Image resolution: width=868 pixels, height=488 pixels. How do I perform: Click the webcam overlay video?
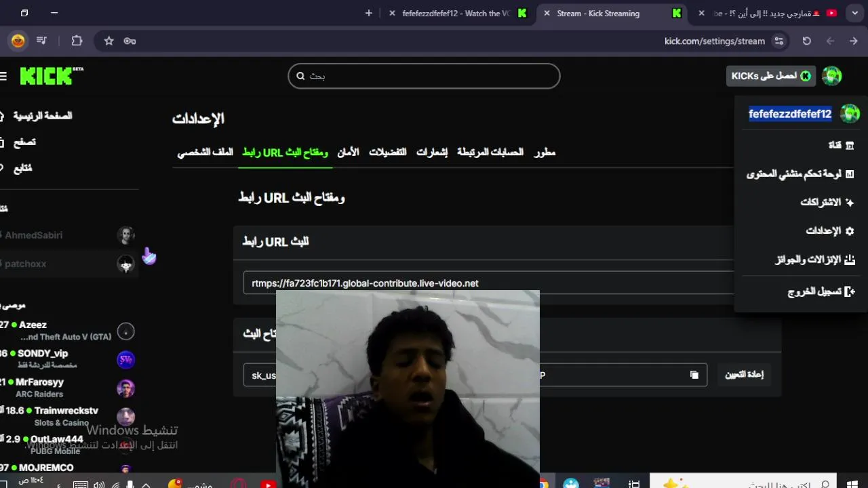(408, 389)
